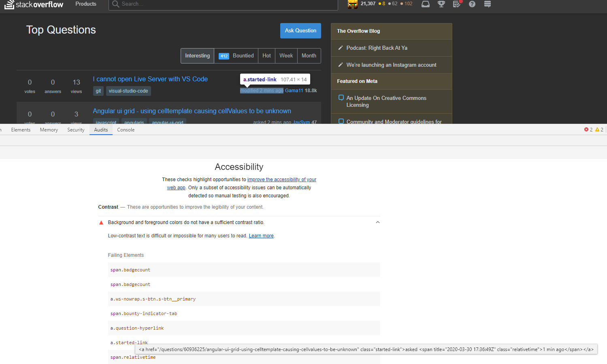Viewport: 607px width, 364px height.
Task: Open the Products menu
Action: click(86, 4)
